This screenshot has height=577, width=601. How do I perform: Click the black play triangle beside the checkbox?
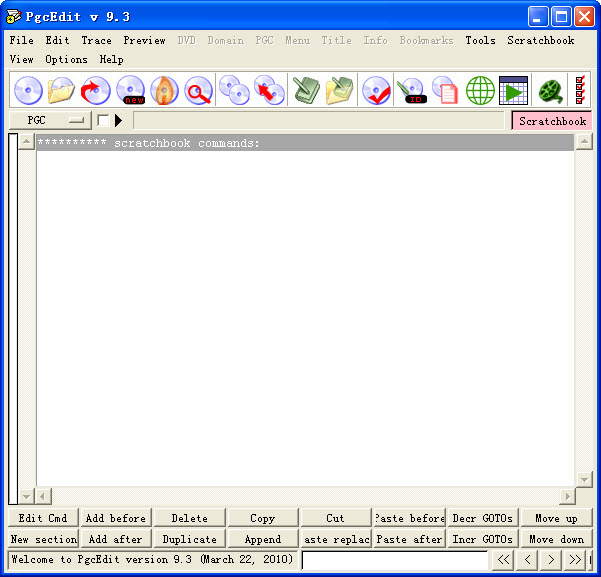pos(118,120)
